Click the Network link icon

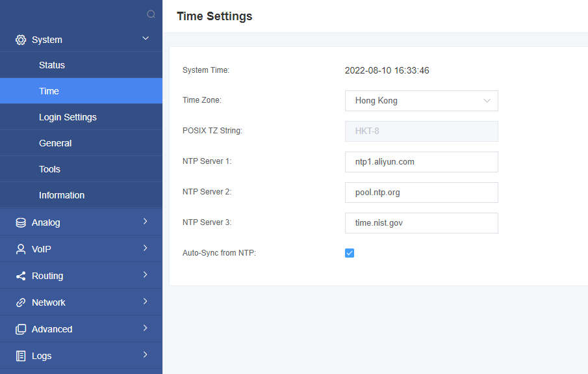point(21,302)
